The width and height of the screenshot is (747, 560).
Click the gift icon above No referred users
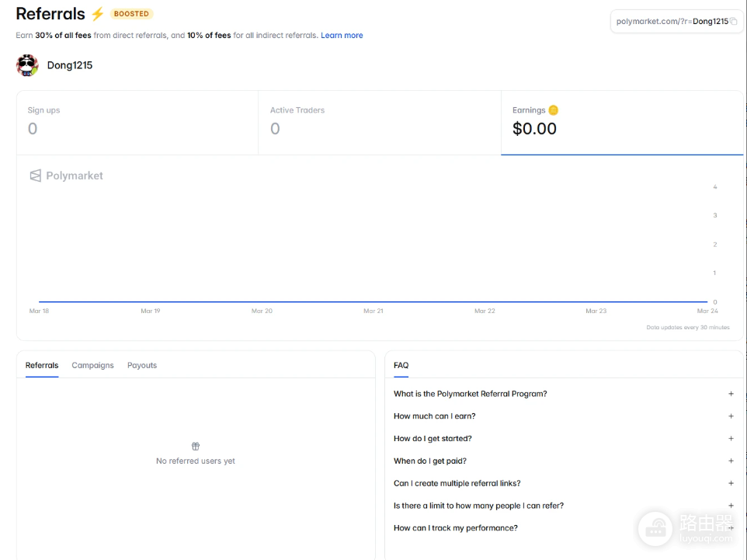196,446
